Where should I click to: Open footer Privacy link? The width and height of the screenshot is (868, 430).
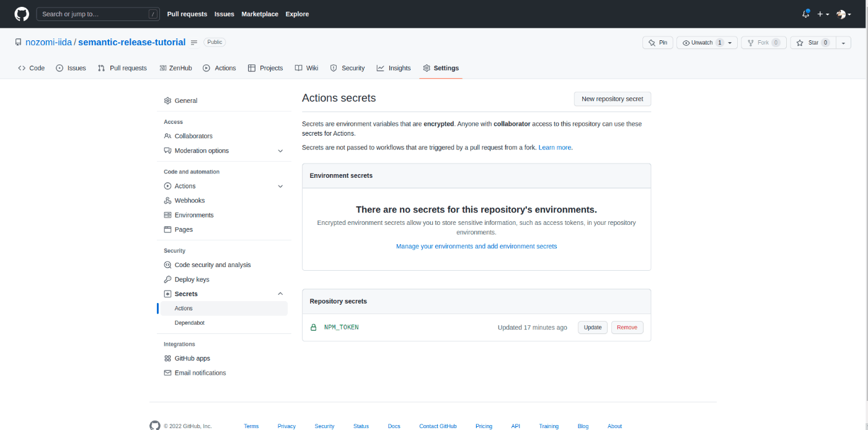coord(286,426)
